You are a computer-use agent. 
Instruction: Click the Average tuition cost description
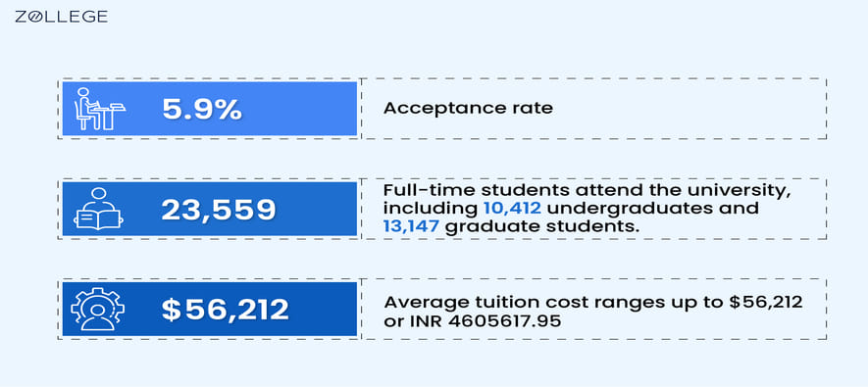tap(592, 312)
